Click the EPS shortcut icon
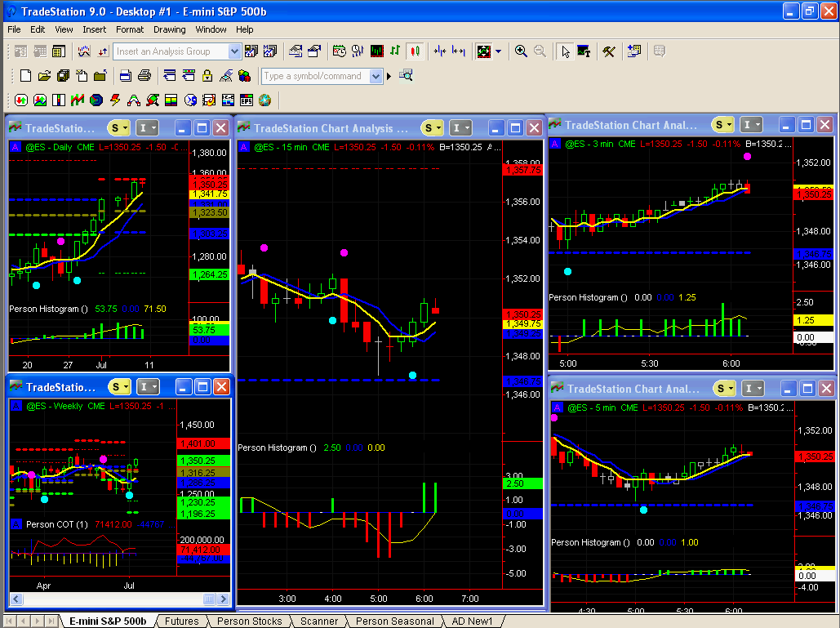840x628 pixels. [247, 100]
